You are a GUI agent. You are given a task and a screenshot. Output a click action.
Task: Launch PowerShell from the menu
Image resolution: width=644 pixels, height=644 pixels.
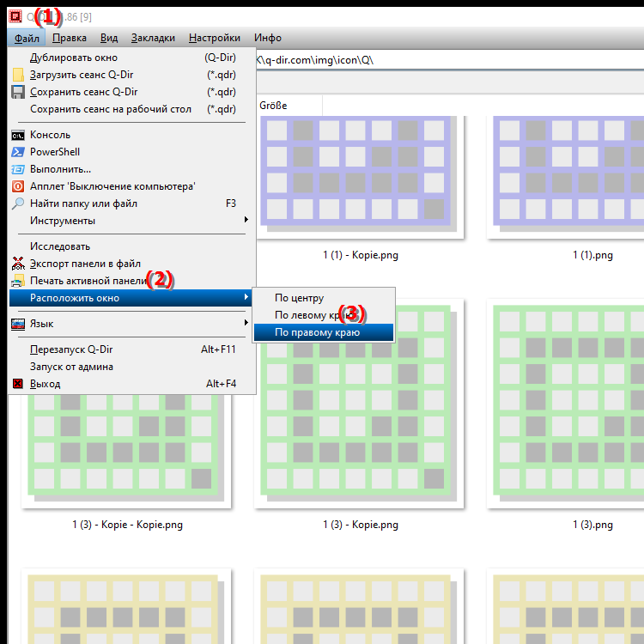131,152
